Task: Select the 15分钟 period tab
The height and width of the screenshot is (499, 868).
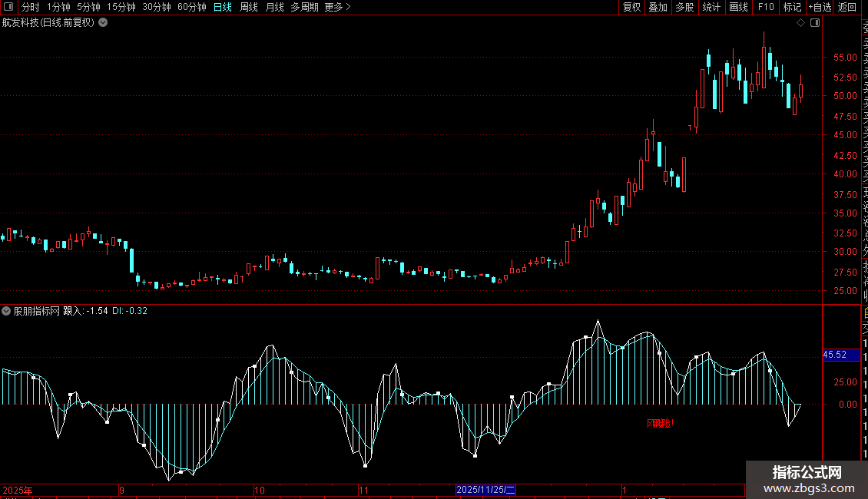Action: (x=121, y=7)
